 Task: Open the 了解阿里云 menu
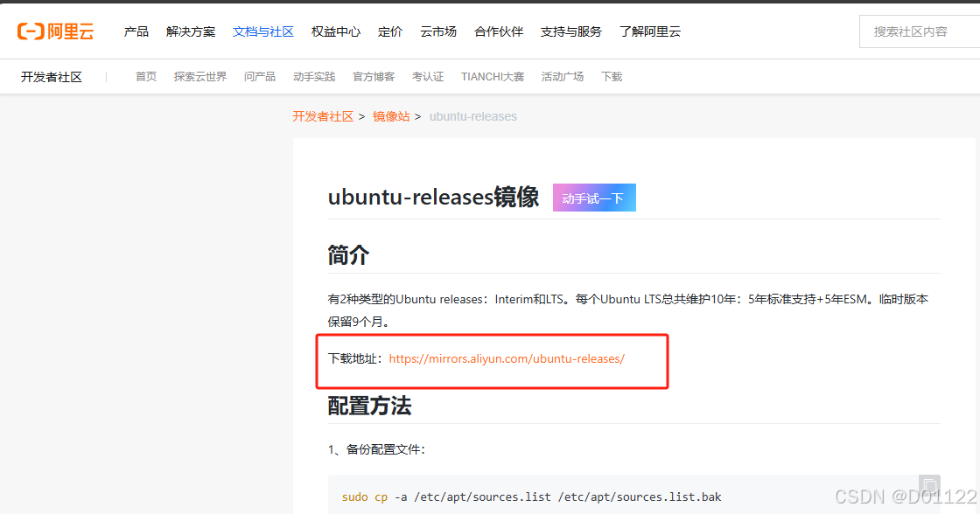pos(650,31)
